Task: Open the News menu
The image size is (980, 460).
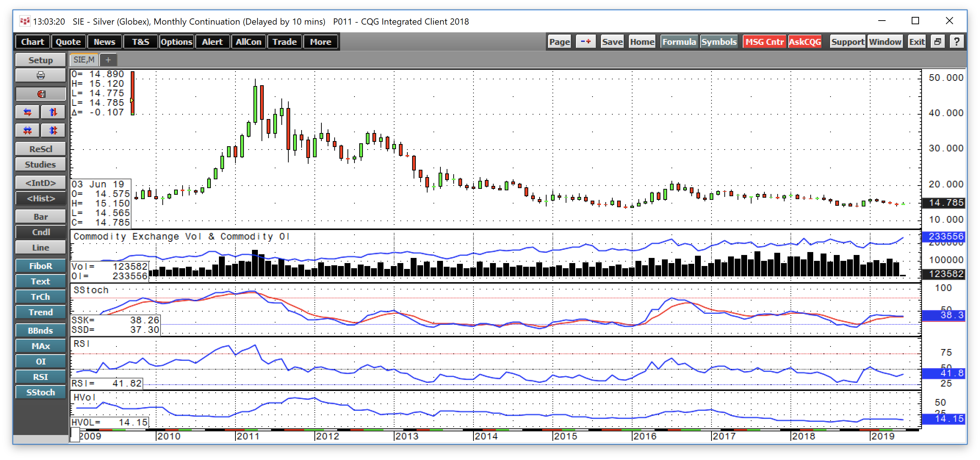Action: click(x=104, y=42)
